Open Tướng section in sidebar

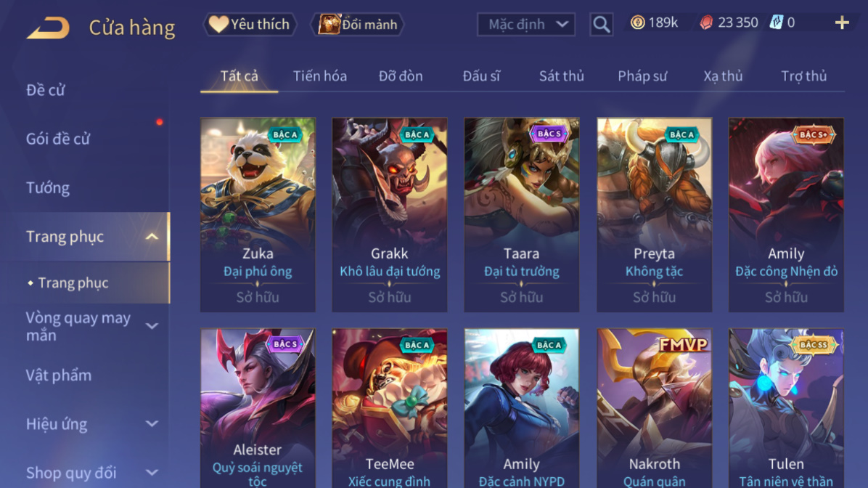pyautogui.click(x=48, y=188)
